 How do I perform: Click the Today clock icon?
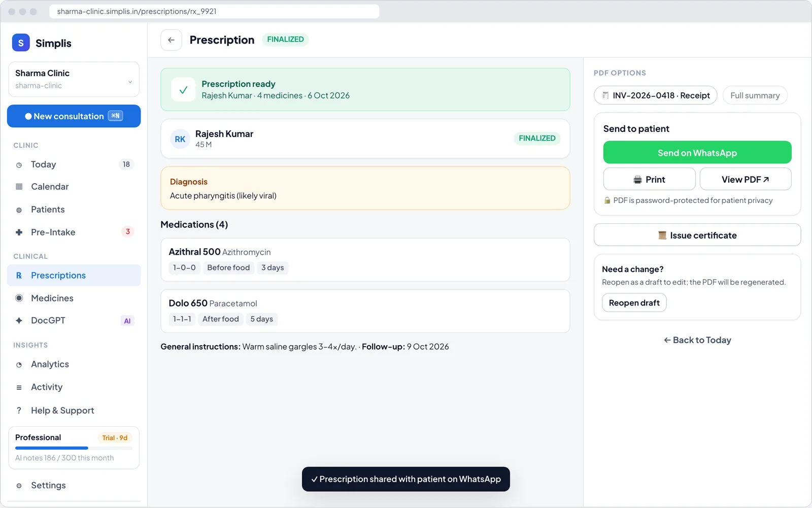point(19,165)
